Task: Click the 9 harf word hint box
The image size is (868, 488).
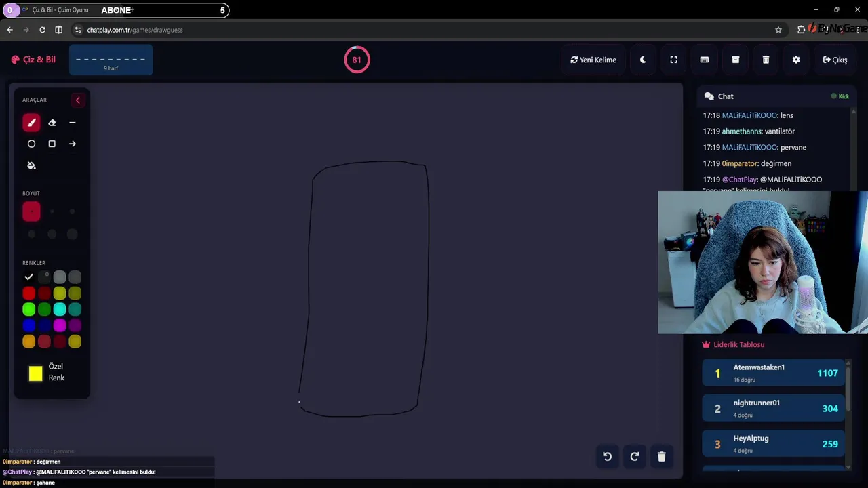Action: pos(111,60)
